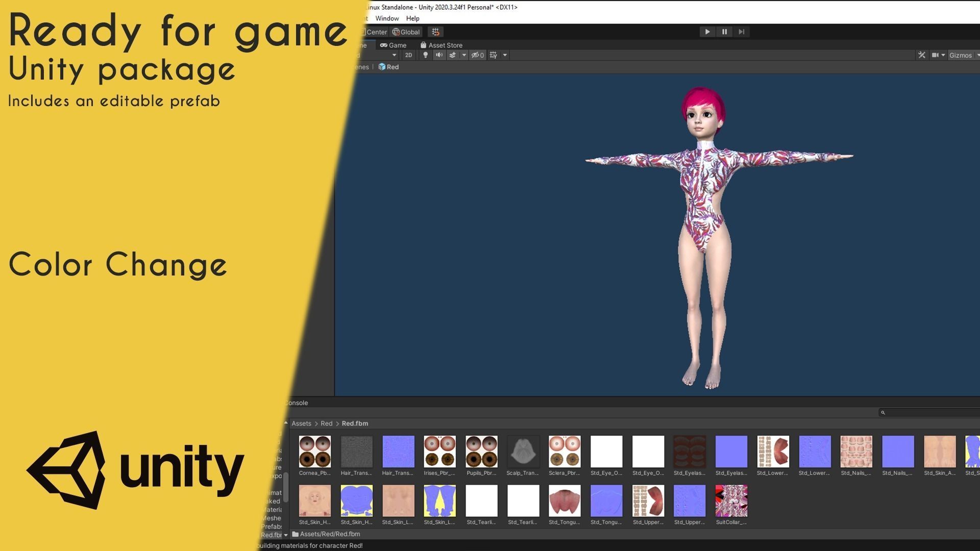Select Std_Skin_A texture asset
The height and width of the screenshot is (551, 980).
940,456
